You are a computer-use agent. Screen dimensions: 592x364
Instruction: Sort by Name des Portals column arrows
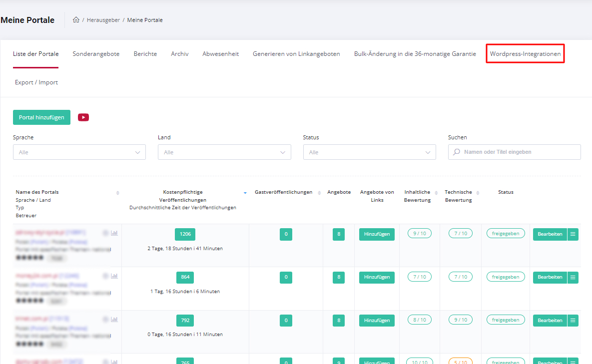[x=118, y=193]
